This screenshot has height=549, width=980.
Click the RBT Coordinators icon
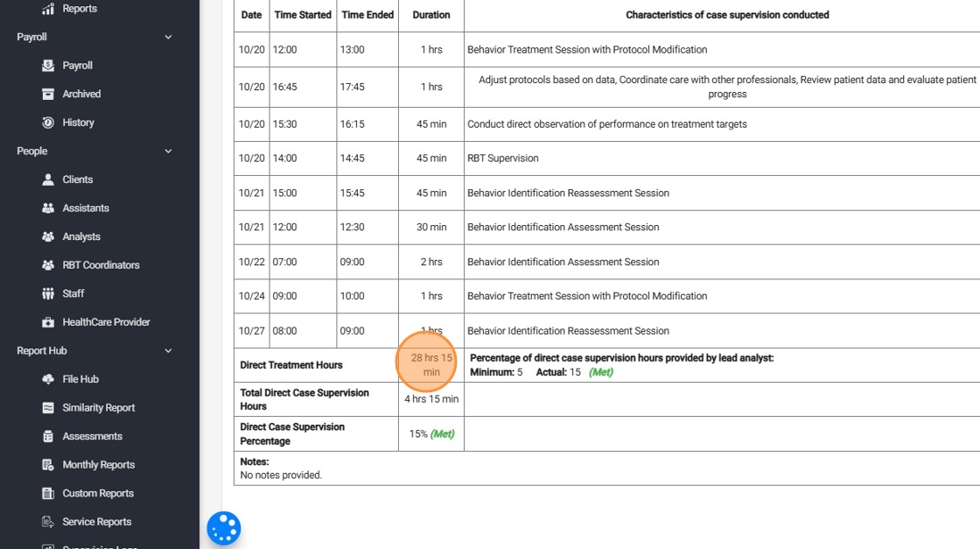48,265
